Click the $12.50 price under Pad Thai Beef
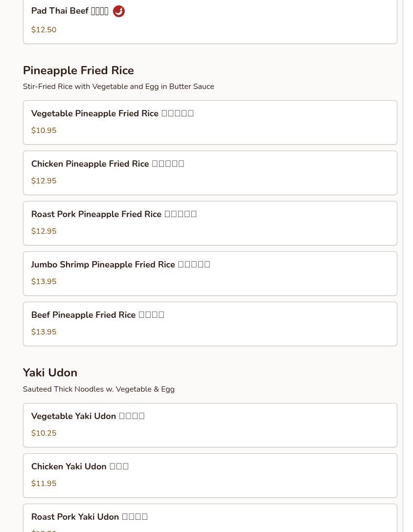The image size is (413, 532). pyautogui.click(x=44, y=30)
